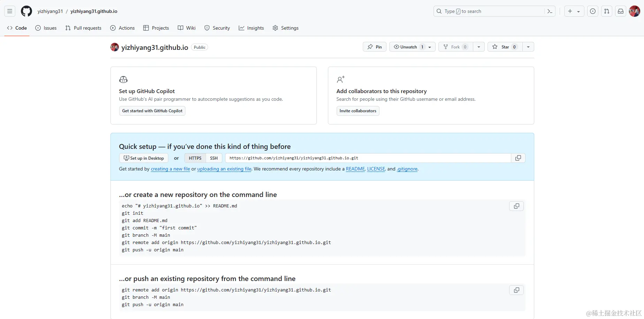
Task: Click the Fork button
Action: pos(456,47)
